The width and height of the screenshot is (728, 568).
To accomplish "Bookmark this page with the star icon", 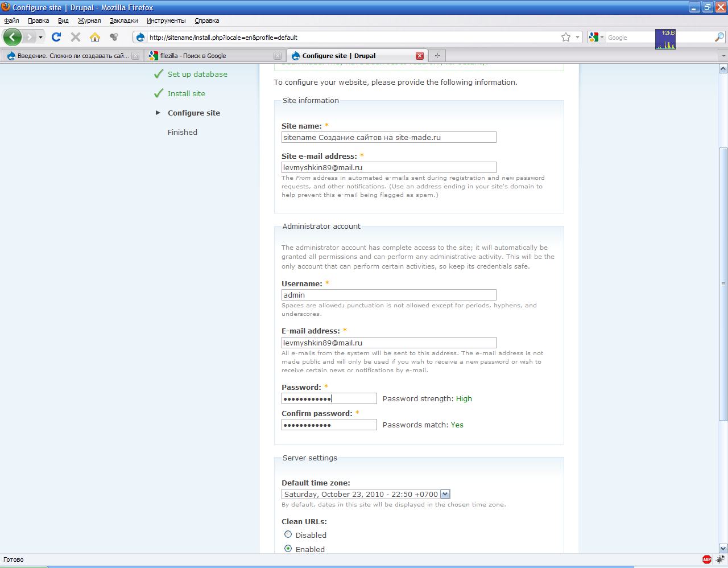I will tap(566, 37).
